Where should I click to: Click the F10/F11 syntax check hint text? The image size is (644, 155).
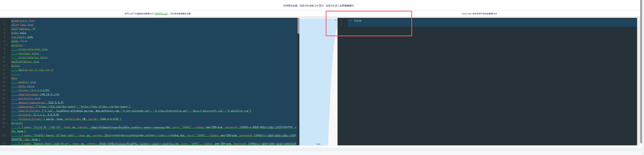point(318,6)
